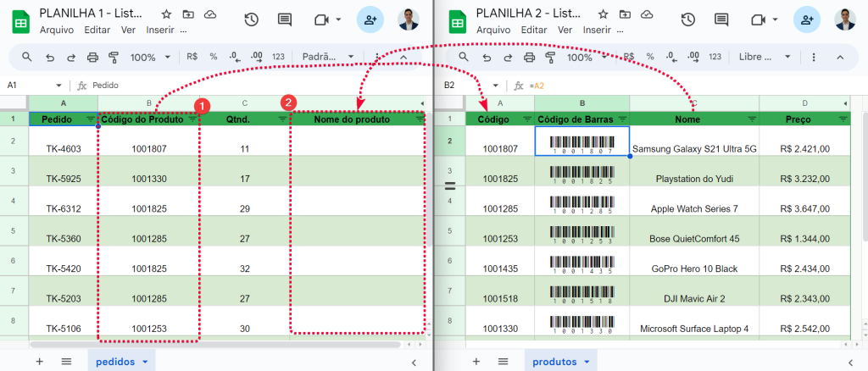
Task: Open more number formats 123 in PLANILHA 2
Action: [715, 57]
